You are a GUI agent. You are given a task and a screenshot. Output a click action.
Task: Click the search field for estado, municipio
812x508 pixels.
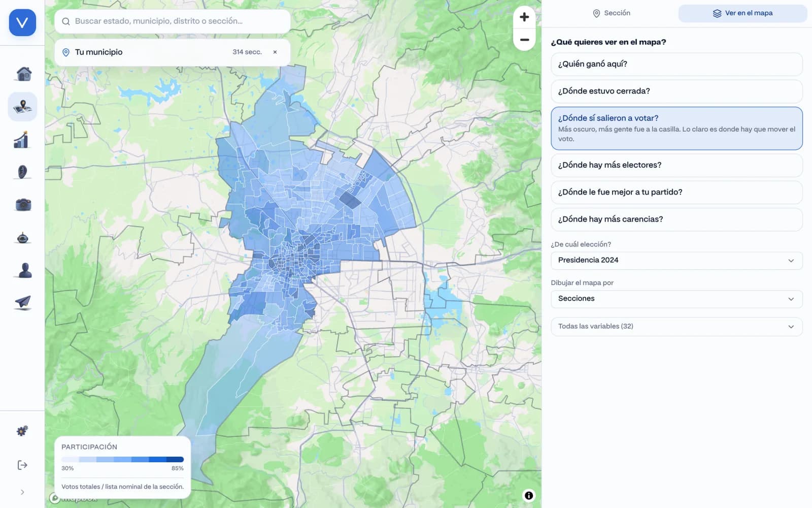pos(173,21)
